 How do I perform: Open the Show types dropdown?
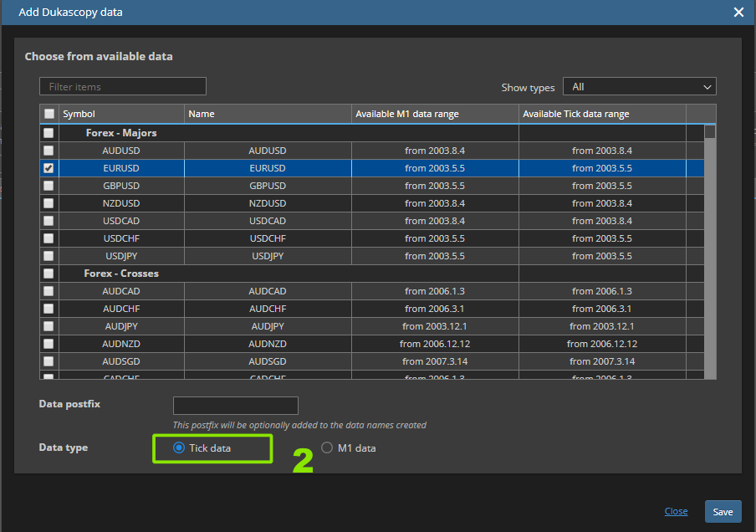pyautogui.click(x=639, y=87)
